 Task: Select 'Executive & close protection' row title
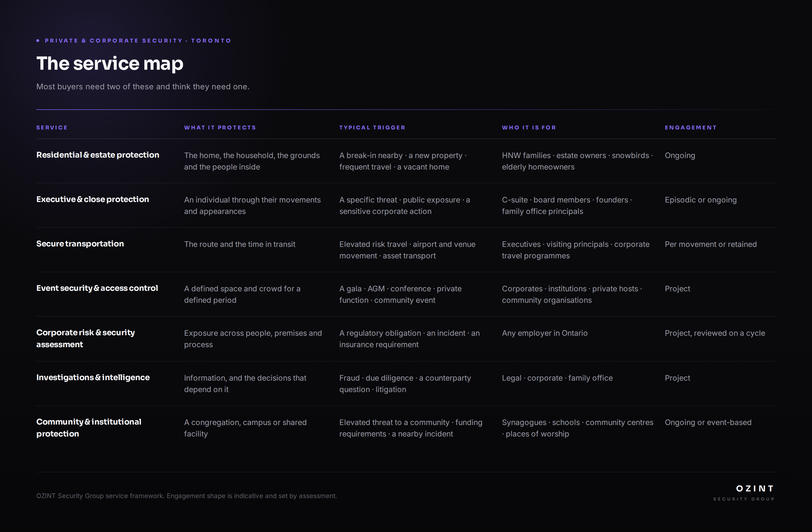click(92, 199)
